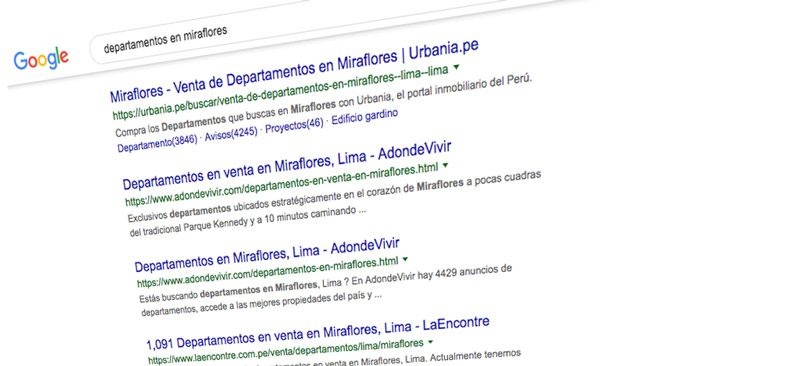Expand arrow beside adondevivir.com/departamentos-en-miraflores.html URL
Viewport: 800px width, 366px height.
405,259
